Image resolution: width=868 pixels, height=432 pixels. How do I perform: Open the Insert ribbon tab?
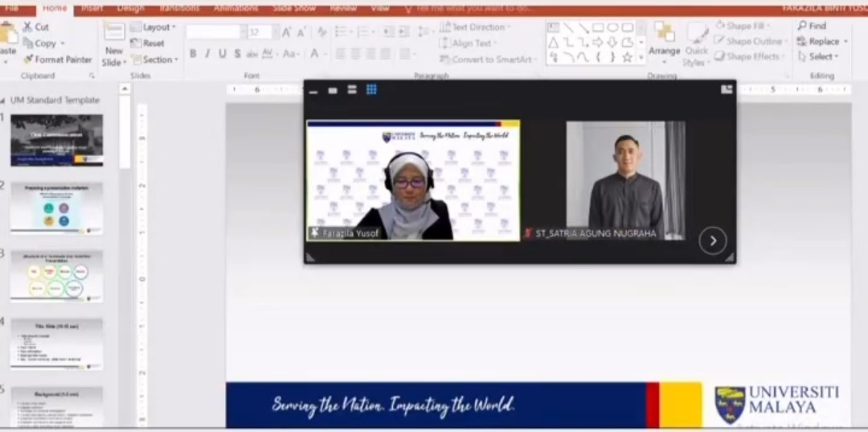pyautogui.click(x=92, y=8)
